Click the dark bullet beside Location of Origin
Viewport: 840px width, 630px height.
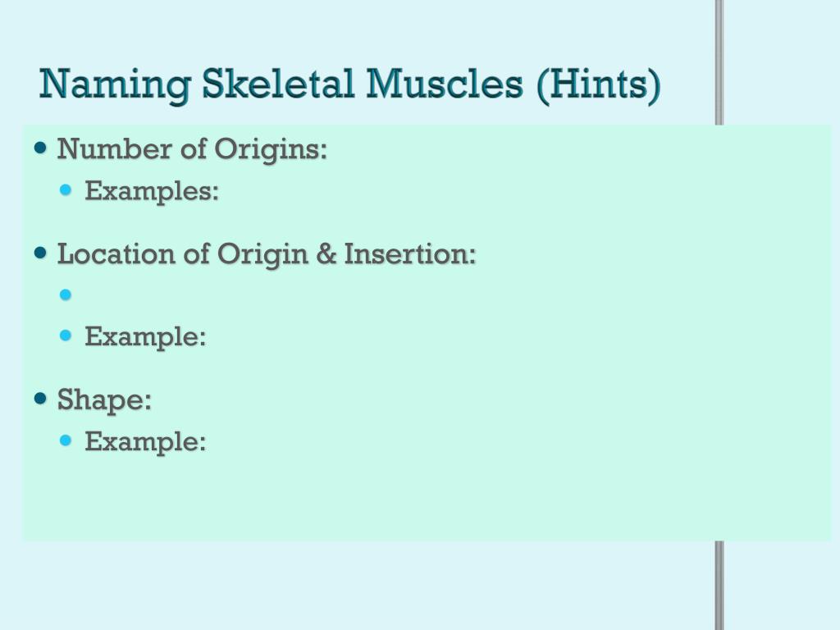41,253
